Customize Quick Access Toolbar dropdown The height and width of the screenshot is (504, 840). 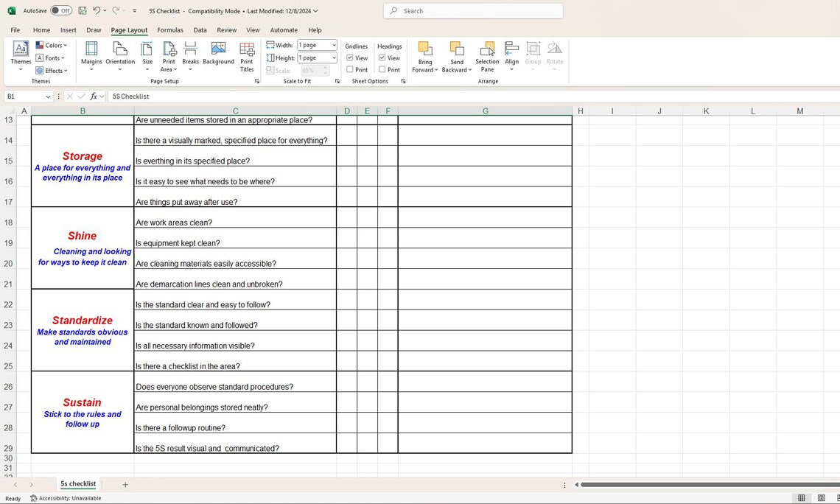(134, 11)
